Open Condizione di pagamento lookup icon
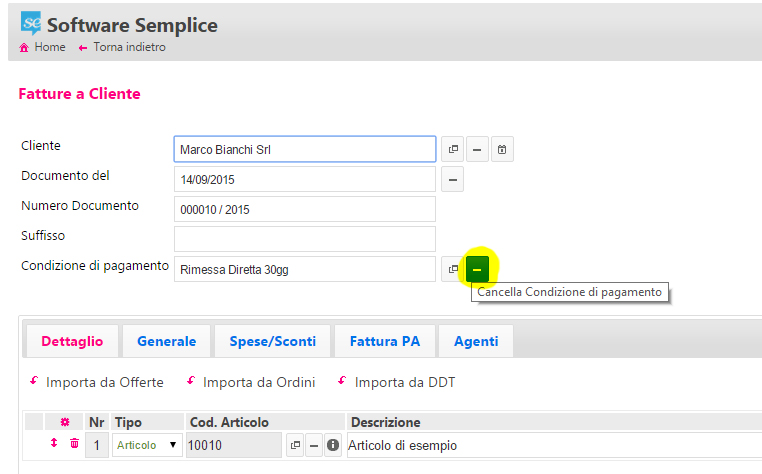The height and width of the screenshot is (474, 762). click(452, 269)
